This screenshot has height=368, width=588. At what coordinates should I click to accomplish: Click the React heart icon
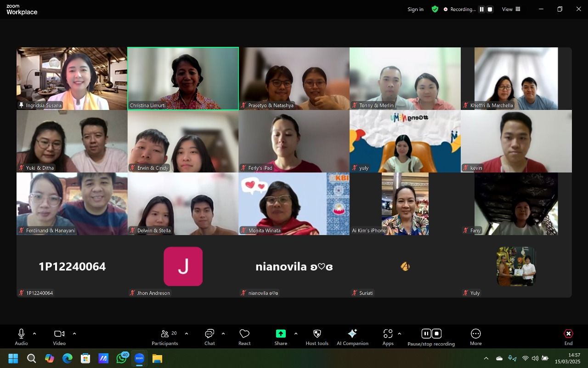(x=244, y=337)
